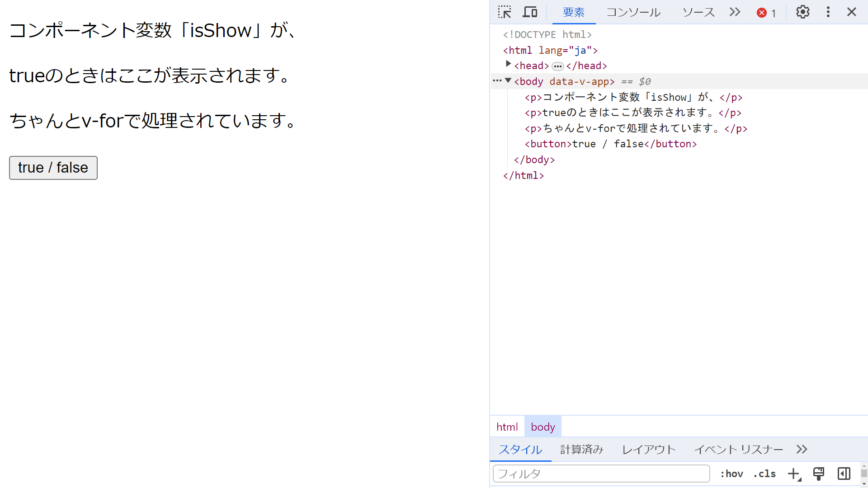Select html in the breadcrumb bar
Image resolution: width=868 pixels, height=488 pixels.
pos(507,427)
